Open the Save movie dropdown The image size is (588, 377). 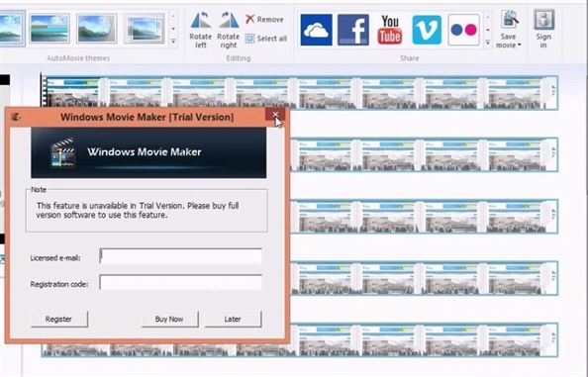click(x=509, y=30)
